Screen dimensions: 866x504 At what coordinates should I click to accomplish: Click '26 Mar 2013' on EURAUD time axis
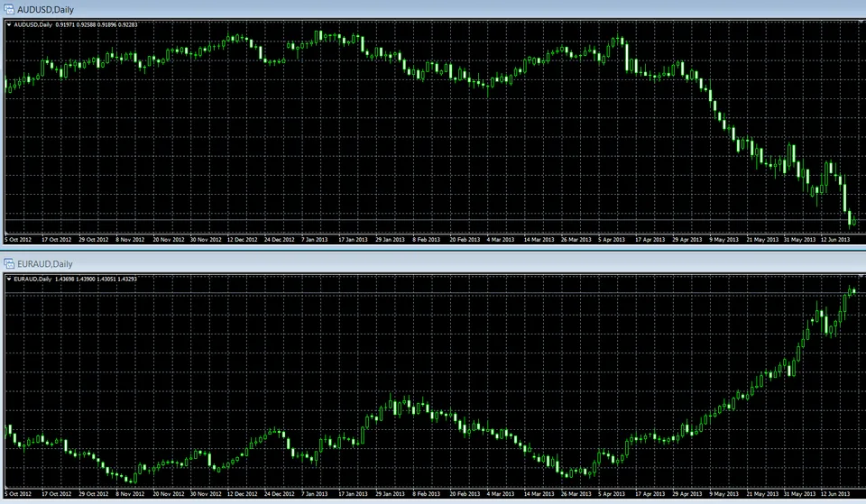point(576,494)
